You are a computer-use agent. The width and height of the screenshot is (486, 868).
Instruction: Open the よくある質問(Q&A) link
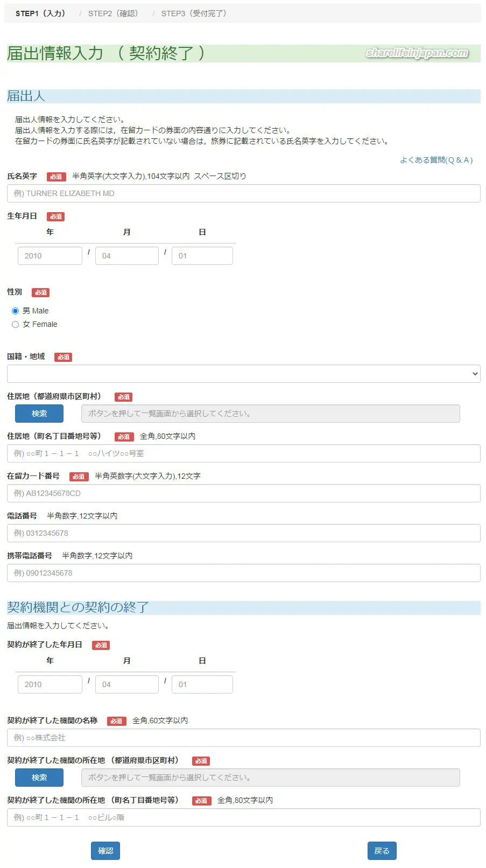(436, 160)
